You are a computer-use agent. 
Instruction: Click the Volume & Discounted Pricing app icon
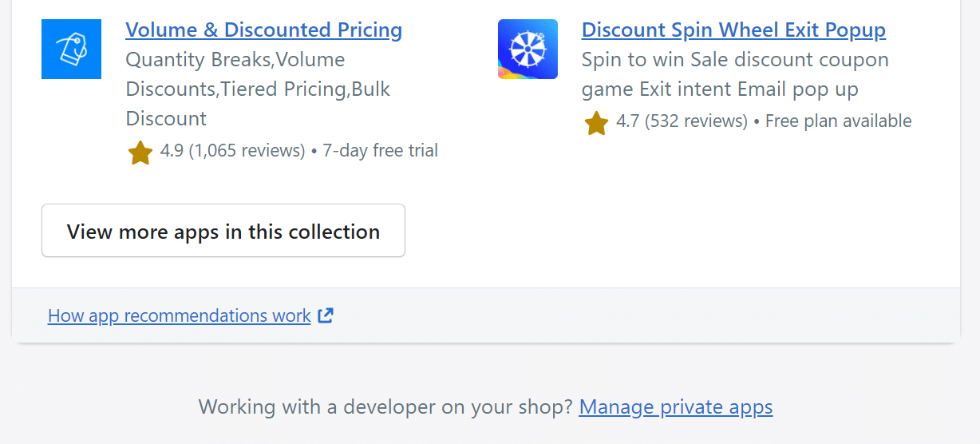coord(71,50)
